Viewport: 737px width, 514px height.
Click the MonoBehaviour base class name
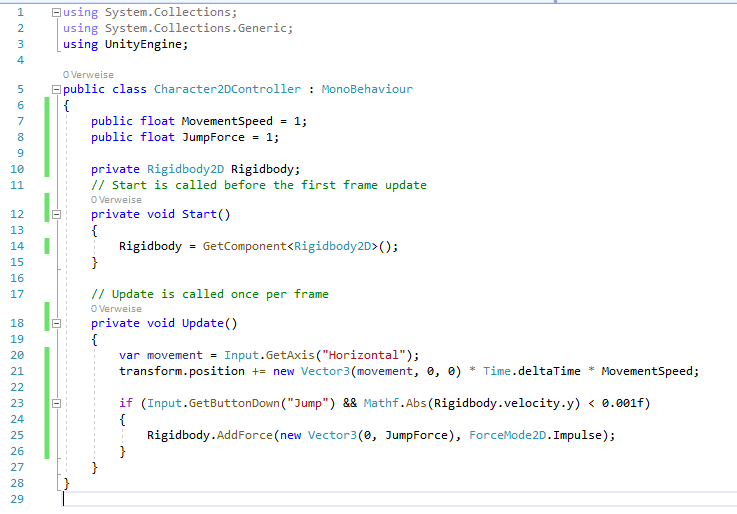tap(367, 89)
